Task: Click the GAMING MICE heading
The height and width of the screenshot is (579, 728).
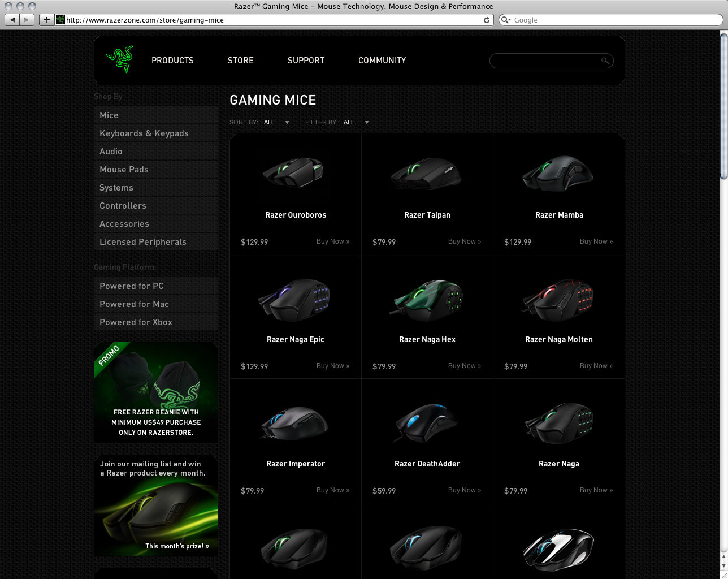Action: pyautogui.click(x=273, y=100)
